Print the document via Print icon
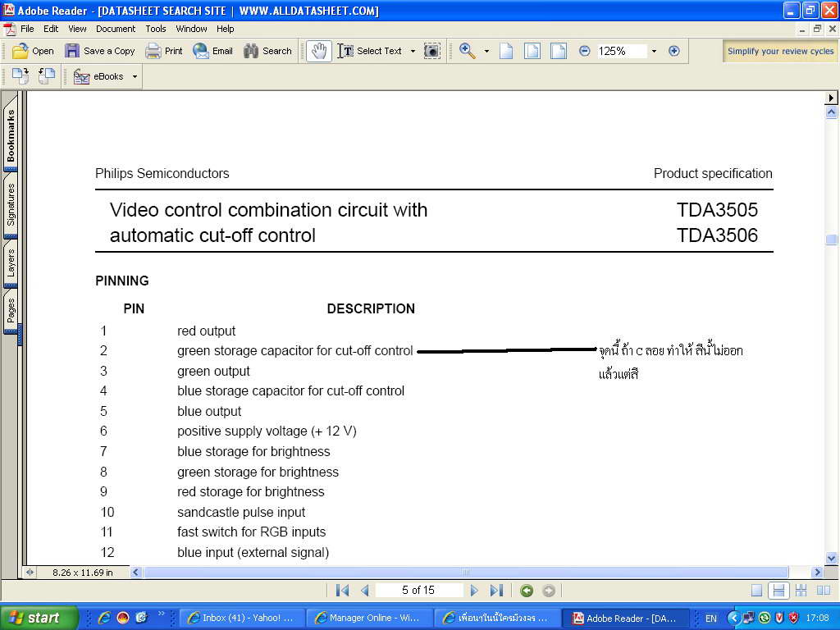This screenshot has height=630, width=840. click(x=164, y=51)
